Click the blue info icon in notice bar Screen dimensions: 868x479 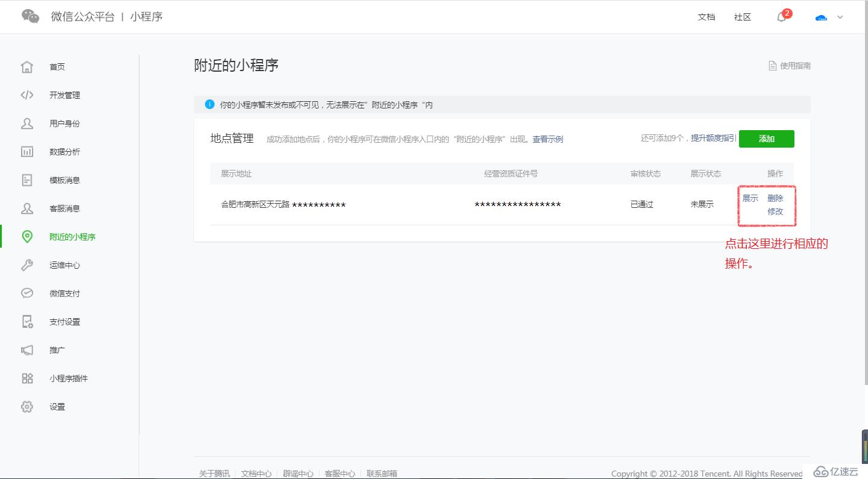[x=210, y=104]
